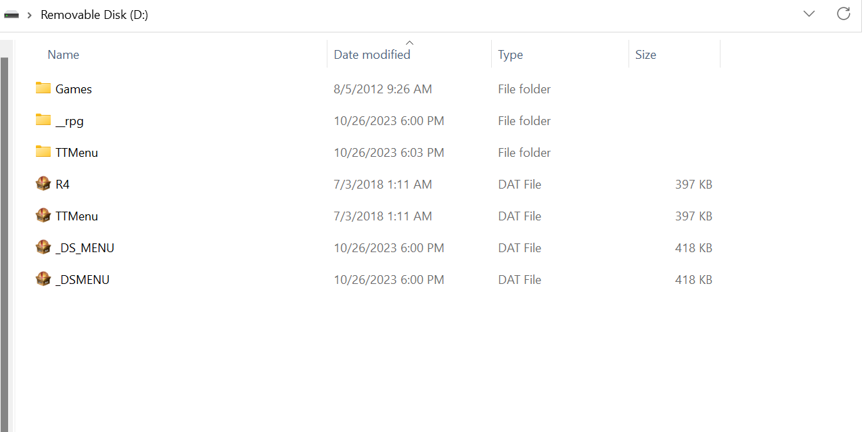Click Removable Disk (D:) breadcrumb

[94, 15]
